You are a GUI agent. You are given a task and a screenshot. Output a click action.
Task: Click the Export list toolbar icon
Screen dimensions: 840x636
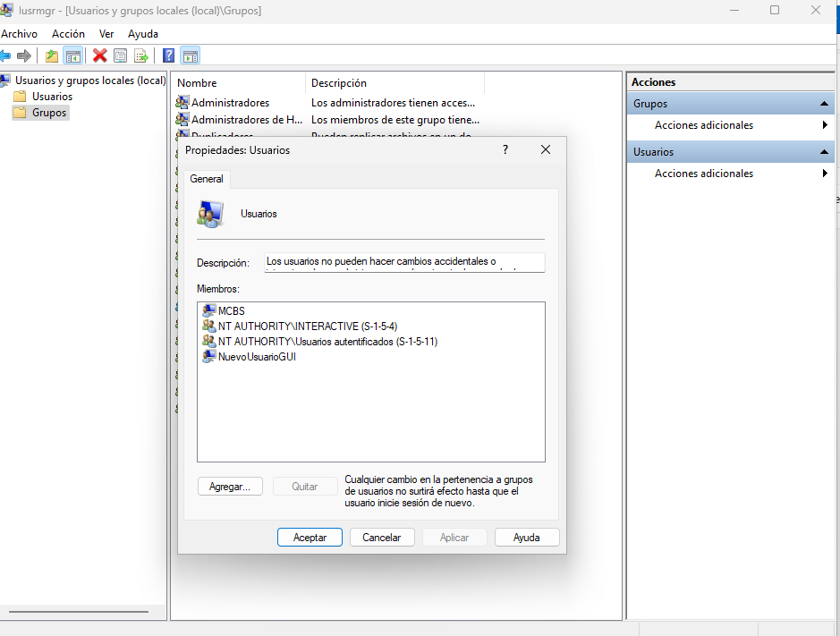[141, 55]
